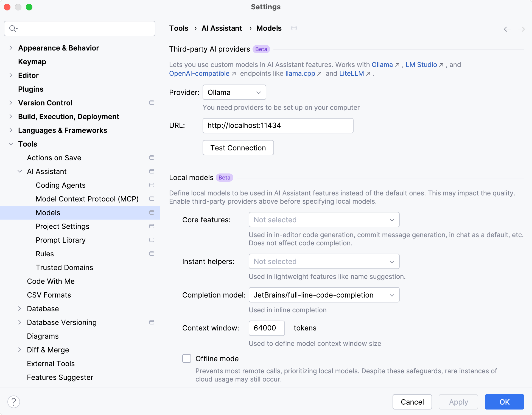The width and height of the screenshot is (532, 415).
Task: Click the Ollama URL input field
Action: tap(278, 126)
